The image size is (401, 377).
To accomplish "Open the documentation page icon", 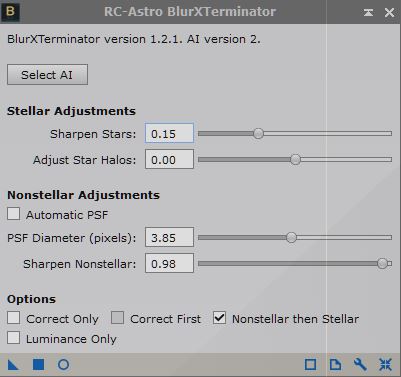I will 335,365.
